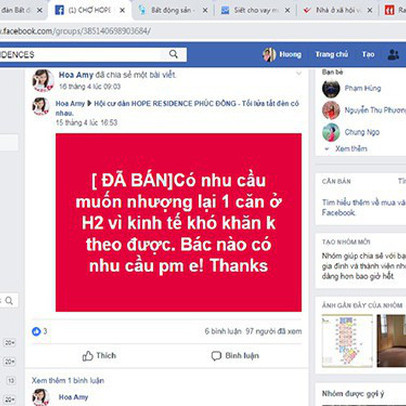Click Hoa Amy's large post avatar
406x406 pixels.
click(x=43, y=80)
